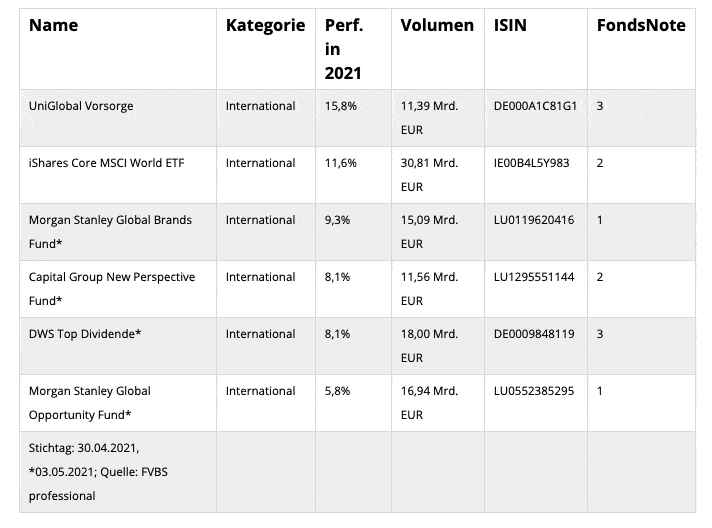This screenshot has height=528, width=712.
Task: Select the Volumen column header
Action: tap(437, 26)
